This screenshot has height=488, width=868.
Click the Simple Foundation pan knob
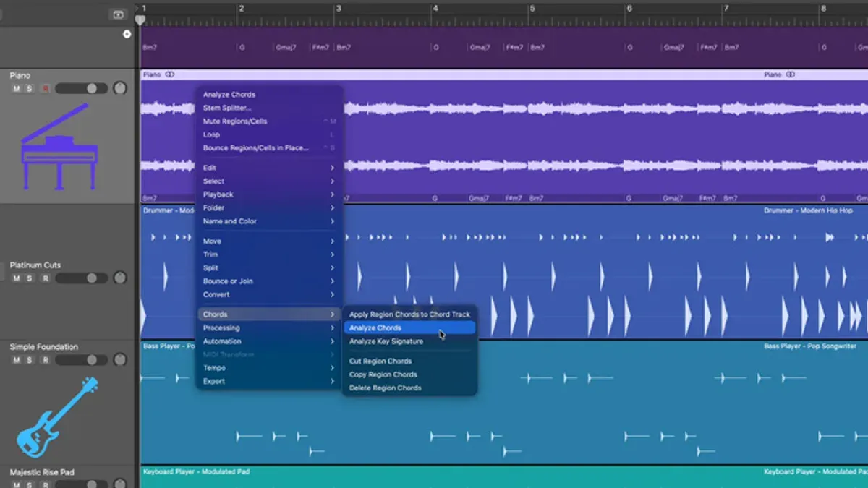pos(120,360)
